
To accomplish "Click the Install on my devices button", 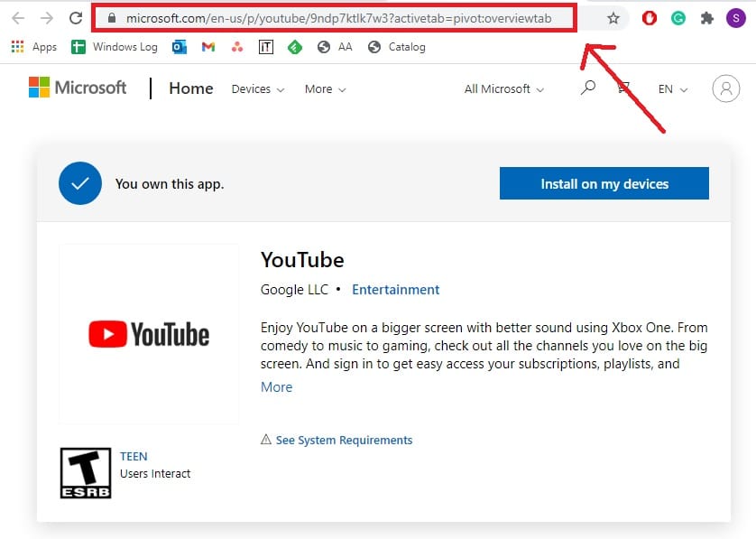I will click(x=604, y=183).
